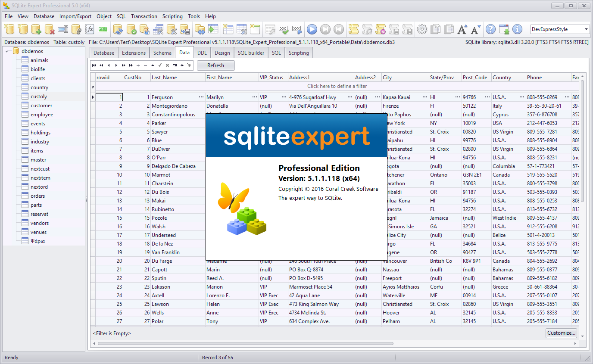Click the New Table toolbar icon
593x364 pixels.
(228, 29)
